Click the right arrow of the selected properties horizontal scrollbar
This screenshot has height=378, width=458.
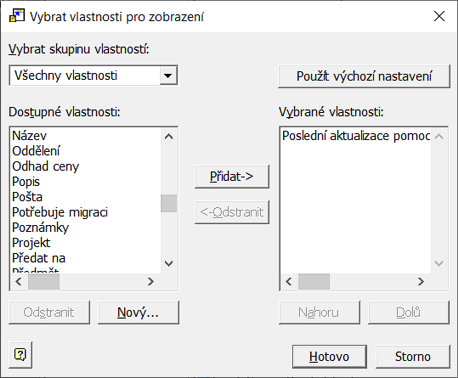[421, 282]
